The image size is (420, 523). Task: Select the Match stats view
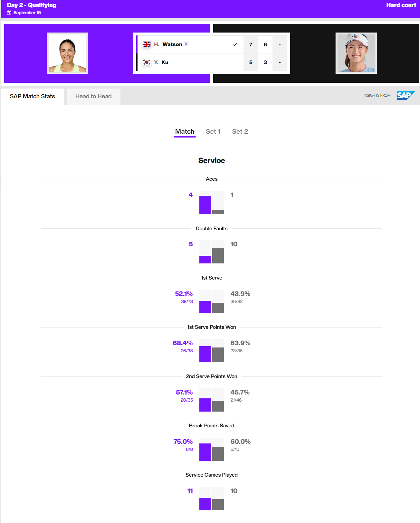click(185, 131)
